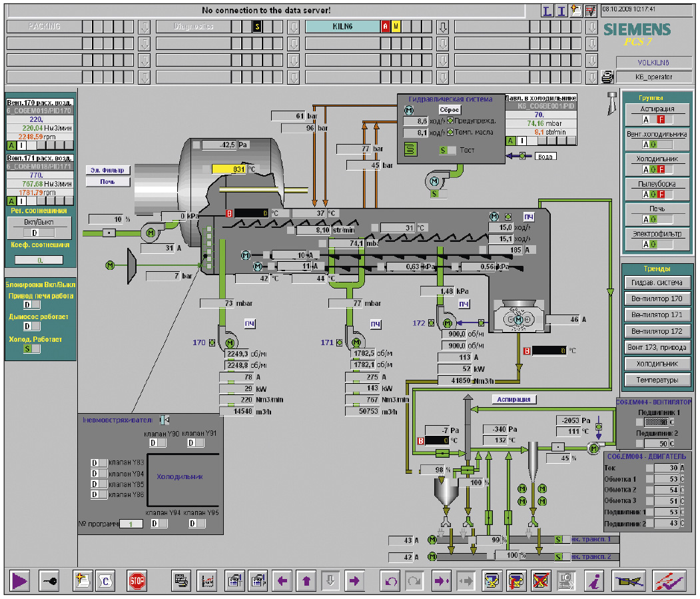Click fan 172 motor symbol

pyautogui.click(x=448, y=323)
